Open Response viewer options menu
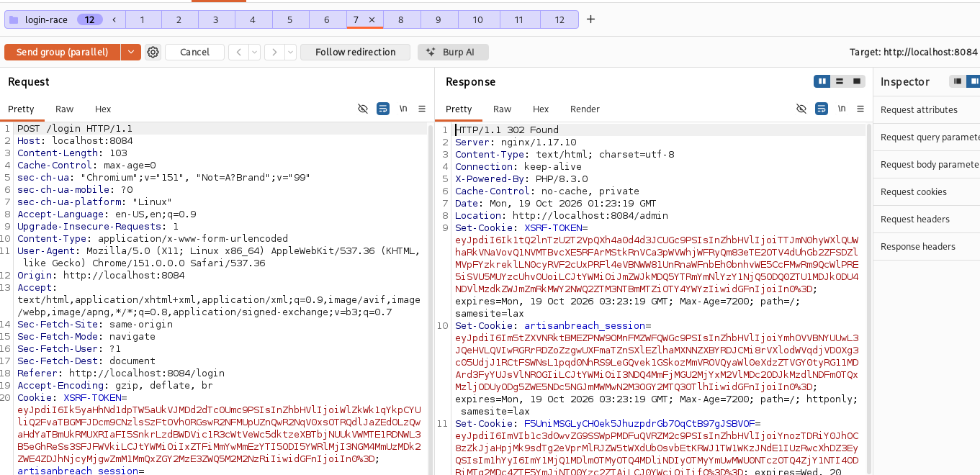Image resolution: width=980 pixels, height=475 pixels. click(x=860, y=109)
